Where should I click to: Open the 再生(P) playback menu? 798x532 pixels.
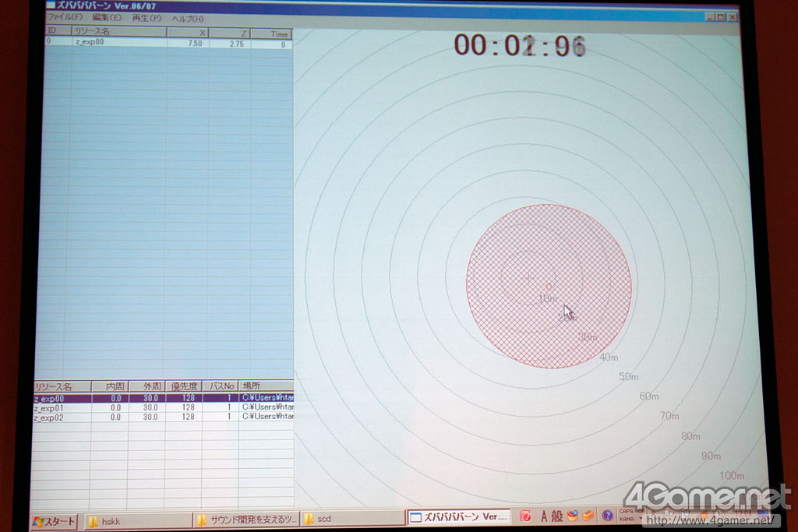tap(147, 18)
